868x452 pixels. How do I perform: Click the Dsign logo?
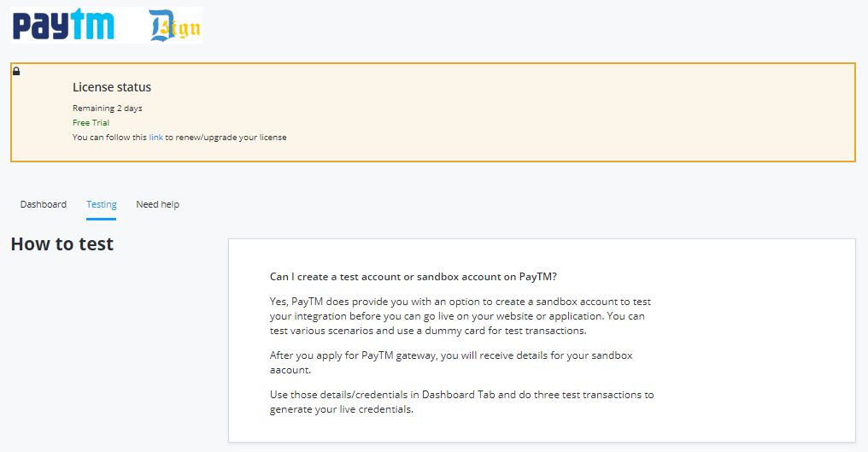(x=174, y=26)
